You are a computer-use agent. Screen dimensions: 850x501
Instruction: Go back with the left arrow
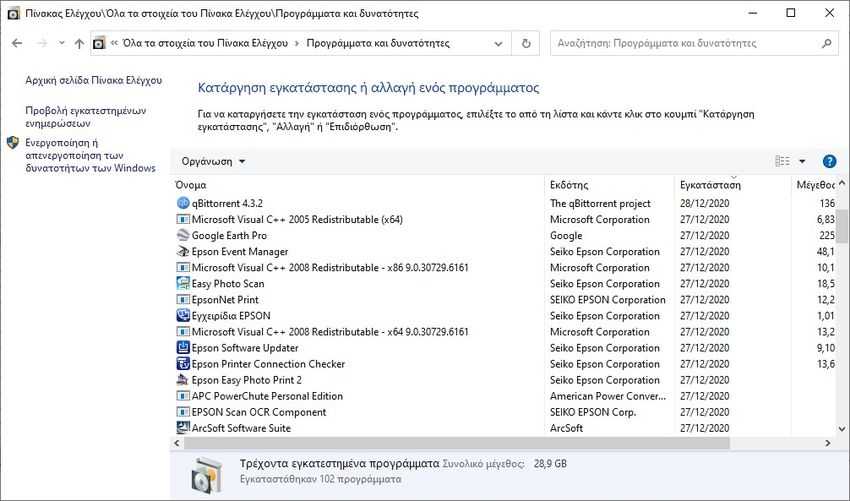[17, 43]
